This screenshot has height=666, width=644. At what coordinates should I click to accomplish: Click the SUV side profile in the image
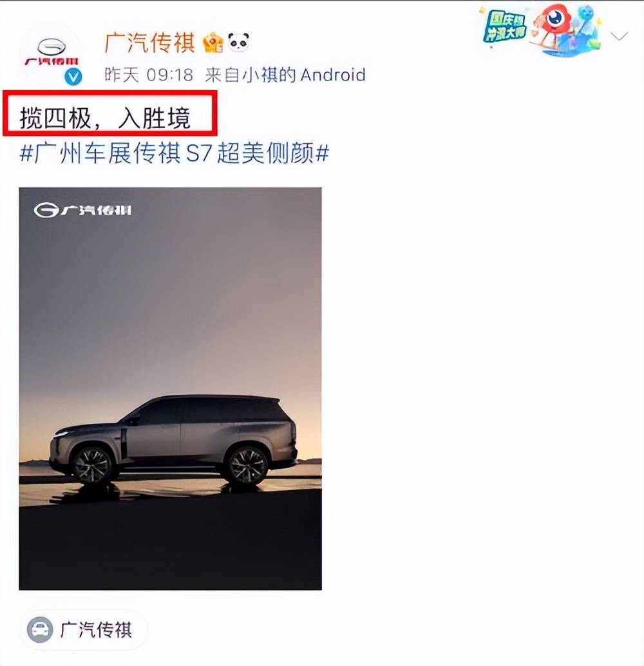tap(173, 440)
